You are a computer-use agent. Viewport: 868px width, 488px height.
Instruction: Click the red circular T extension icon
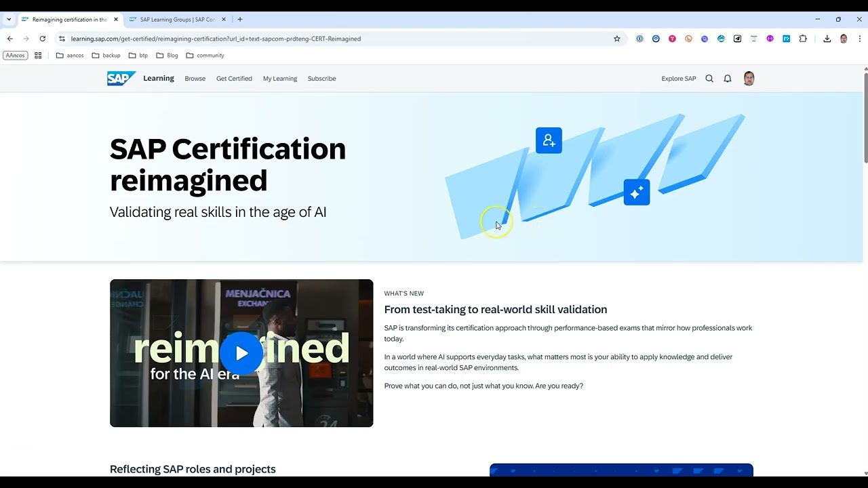[x=672, y=39]
